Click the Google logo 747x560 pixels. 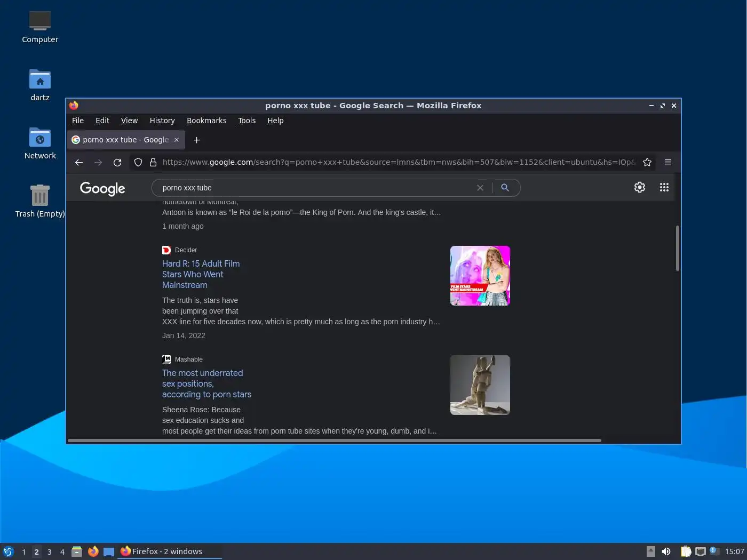pyautogui.click(x=102, y=188)
